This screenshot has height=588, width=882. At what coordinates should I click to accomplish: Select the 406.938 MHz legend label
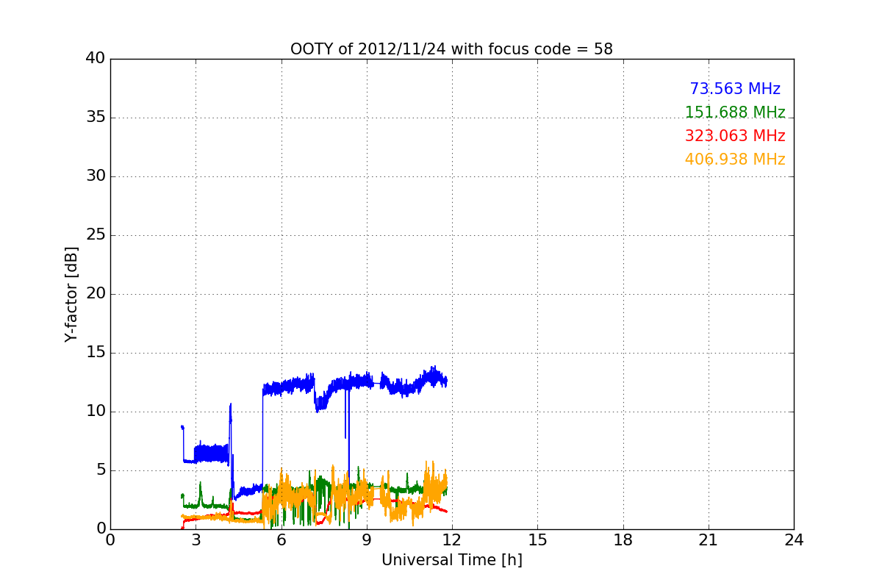tap(735, 159)
